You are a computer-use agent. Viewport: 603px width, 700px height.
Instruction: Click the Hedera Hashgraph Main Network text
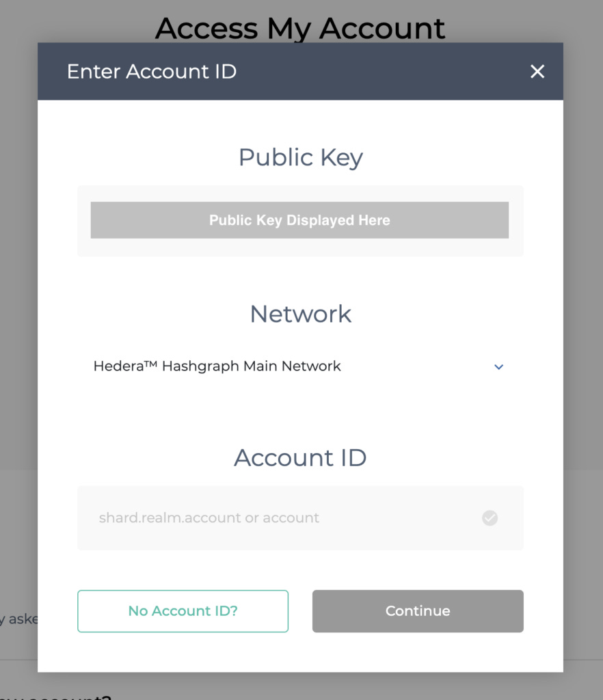coord(217,366)
